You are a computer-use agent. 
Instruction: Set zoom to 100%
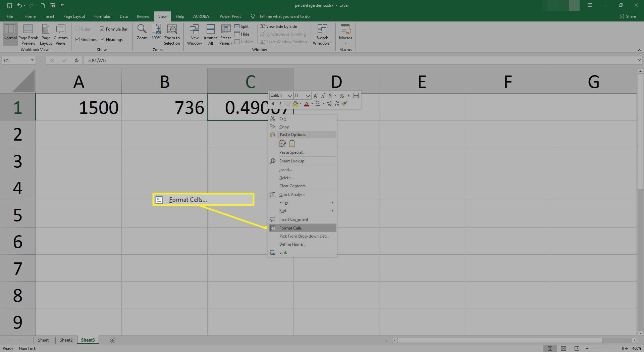coord(156,32)
